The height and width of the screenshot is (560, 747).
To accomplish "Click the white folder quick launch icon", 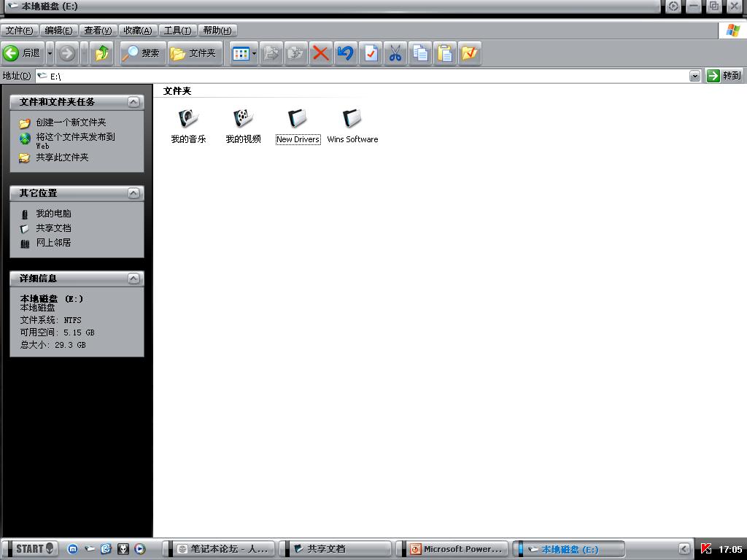I will 89,549.
